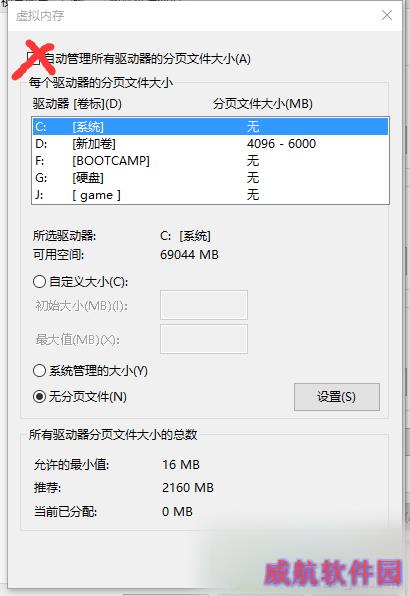Viewport: 410px width, 596px height.
Task: Click the 设置(S) button
Action: point(337,397)
